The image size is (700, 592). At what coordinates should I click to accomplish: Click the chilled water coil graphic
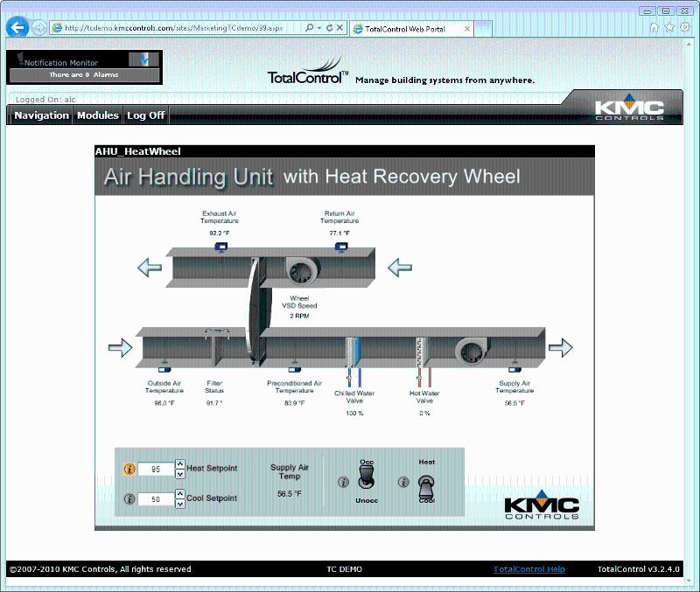click(x=353, y=352)
